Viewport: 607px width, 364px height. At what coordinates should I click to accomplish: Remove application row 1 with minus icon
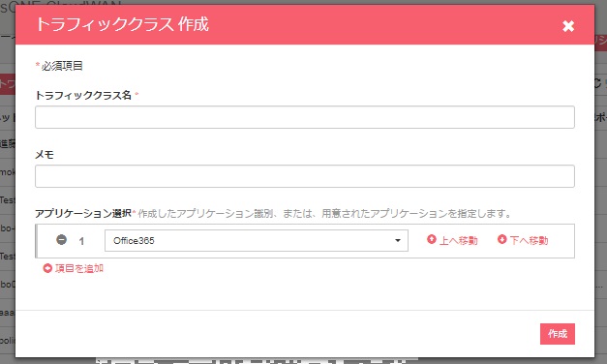click(62, 240)
